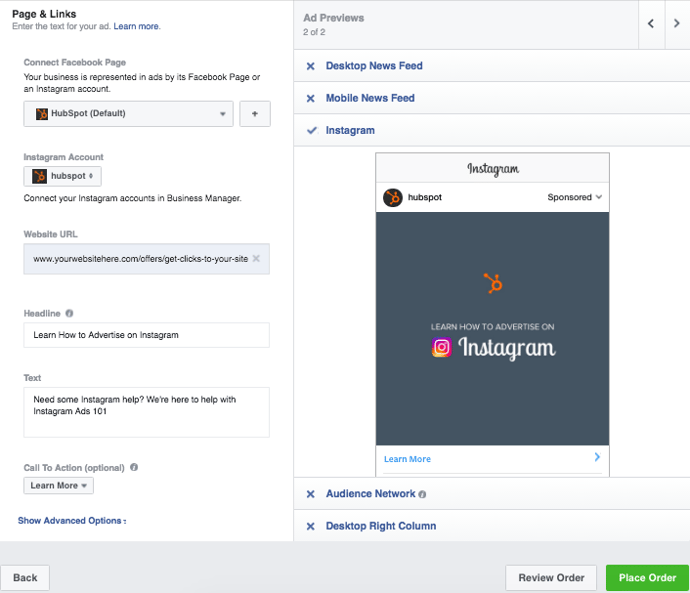Image resolution: width=690 pixels, height=593 pixels.
Task: Click plus button to add Facebook Page
Action: point(255,114)
